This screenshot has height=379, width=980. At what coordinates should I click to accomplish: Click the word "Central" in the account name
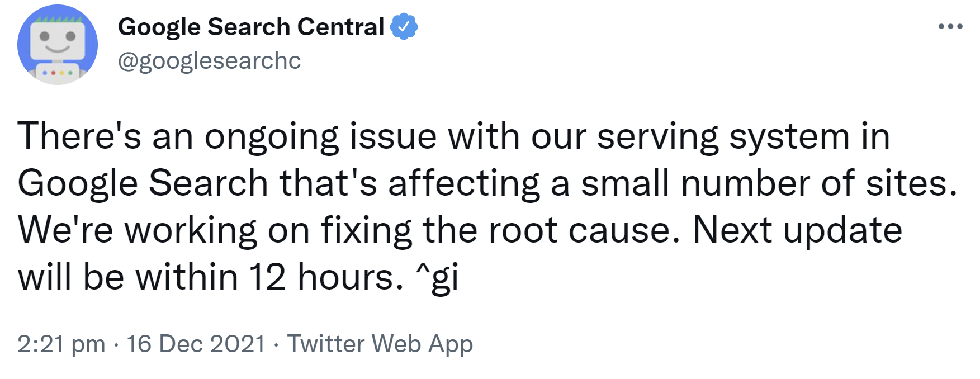point(340,27)
